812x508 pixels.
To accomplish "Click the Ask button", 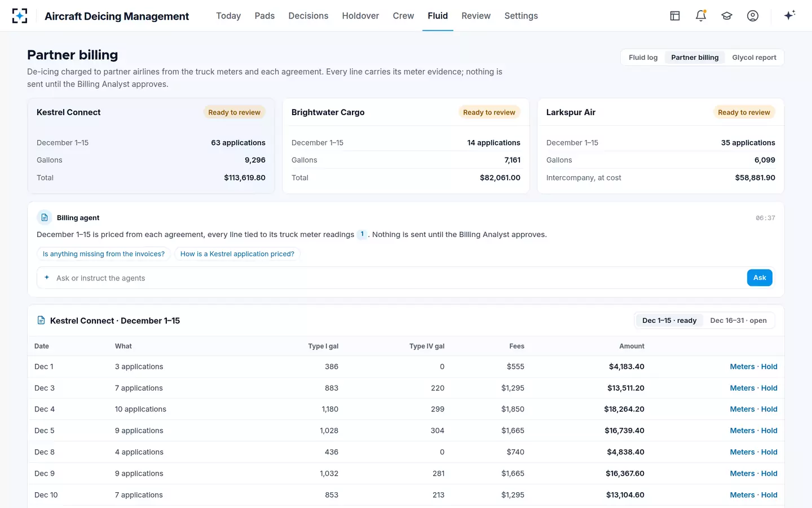I will [x=760, y=278].
